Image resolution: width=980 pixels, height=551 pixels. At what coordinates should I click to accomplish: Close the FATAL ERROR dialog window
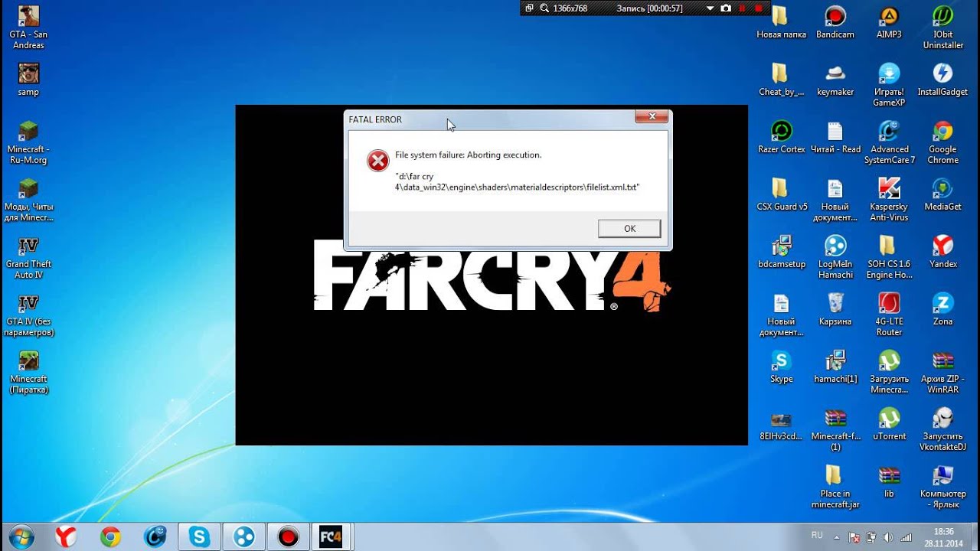pos(652,116)
